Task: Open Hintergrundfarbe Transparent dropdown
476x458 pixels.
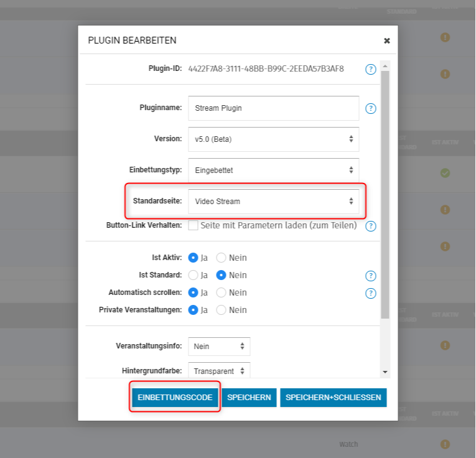Action: [x=218, y=371]
